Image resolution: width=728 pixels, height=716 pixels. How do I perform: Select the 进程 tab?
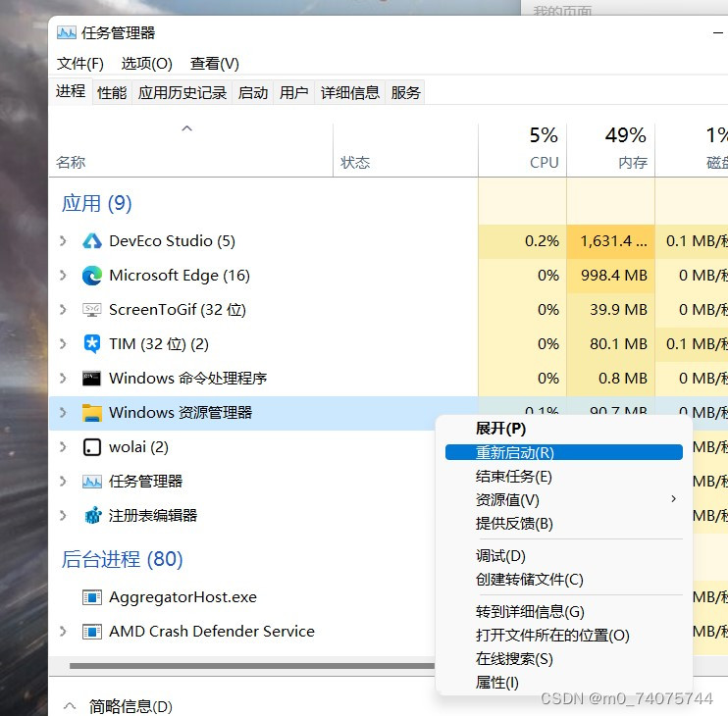[x=71, y=91]
